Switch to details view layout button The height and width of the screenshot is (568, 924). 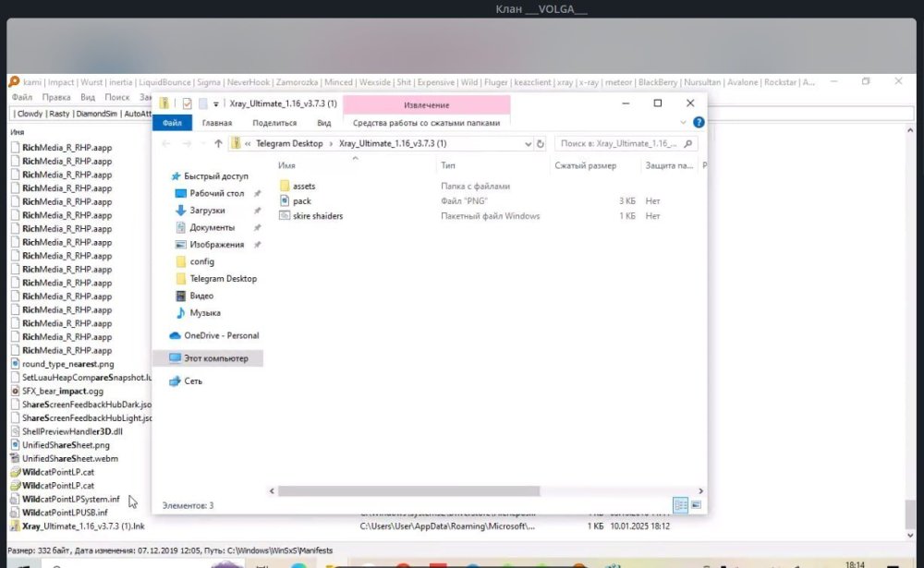681,505
